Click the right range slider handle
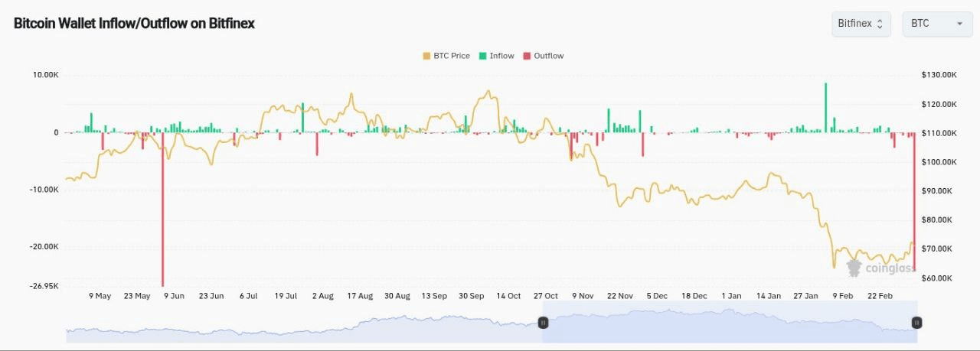The width and height of the screenshot is (980, 351). point(916,323)
